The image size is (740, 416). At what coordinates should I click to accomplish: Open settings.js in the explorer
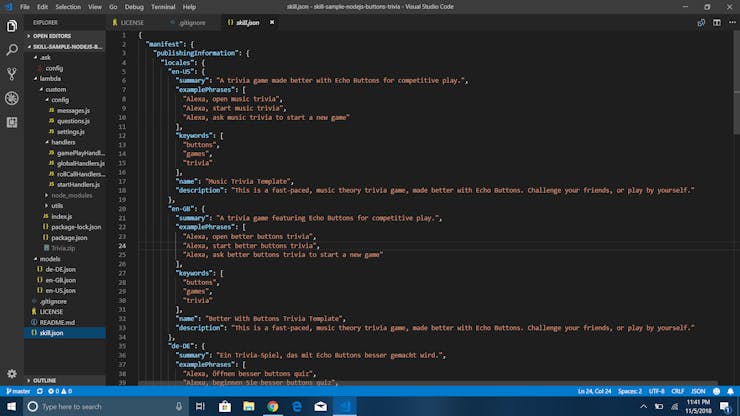click(71, 132)
